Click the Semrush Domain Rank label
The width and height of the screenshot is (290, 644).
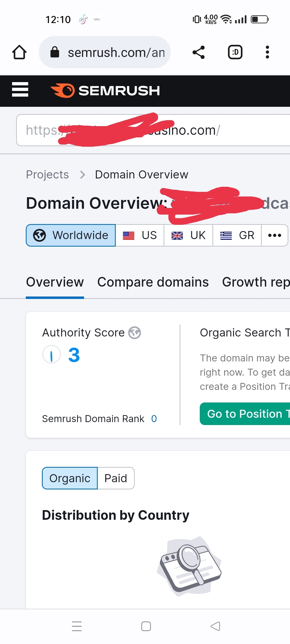click(x=93, y=419)
